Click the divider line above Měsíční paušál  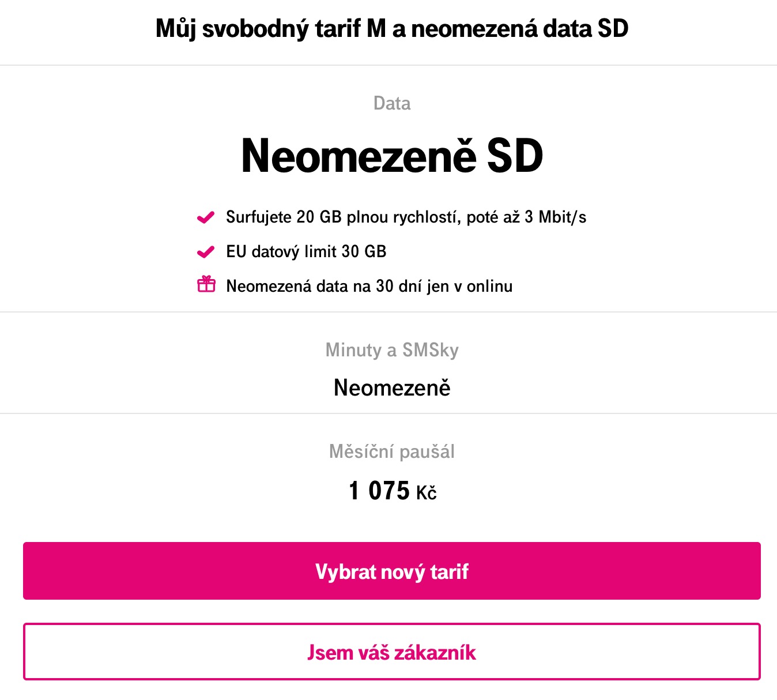click(x=388, y=413)
